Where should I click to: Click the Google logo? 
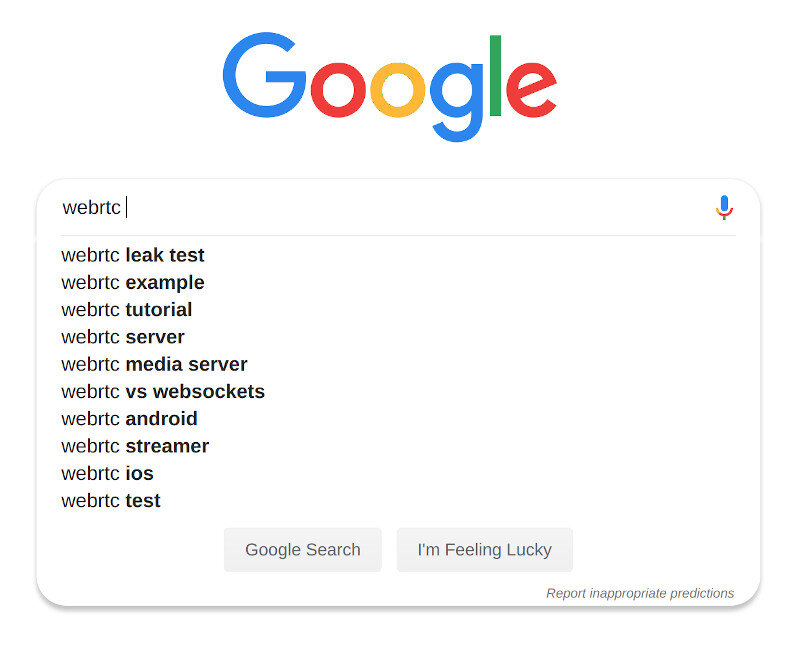pyautogui.click(x=390, y=87)
